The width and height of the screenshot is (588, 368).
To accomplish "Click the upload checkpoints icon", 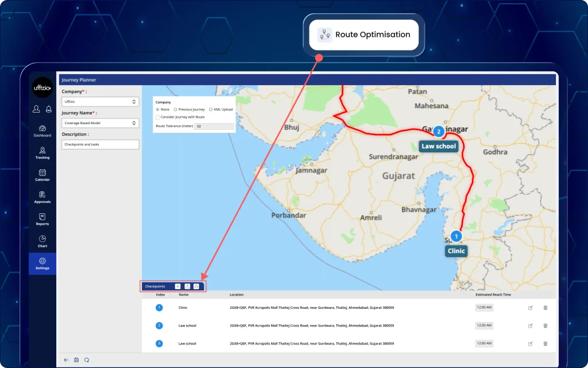I will 188,286.
